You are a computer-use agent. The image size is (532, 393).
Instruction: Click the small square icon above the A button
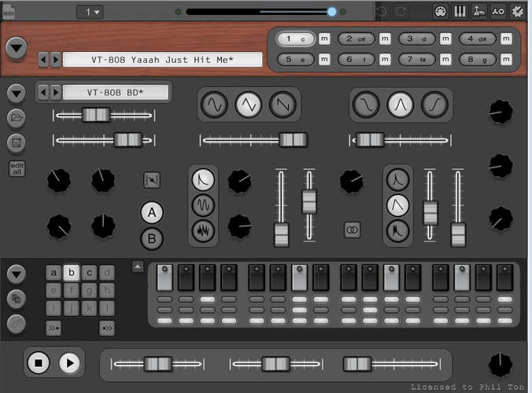tap(152, 180)
